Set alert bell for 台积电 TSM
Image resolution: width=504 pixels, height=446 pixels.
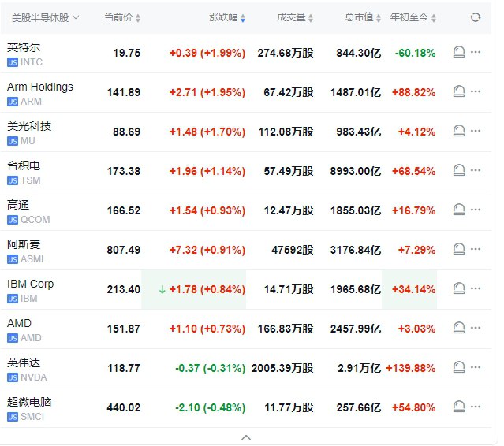[459, 170]
